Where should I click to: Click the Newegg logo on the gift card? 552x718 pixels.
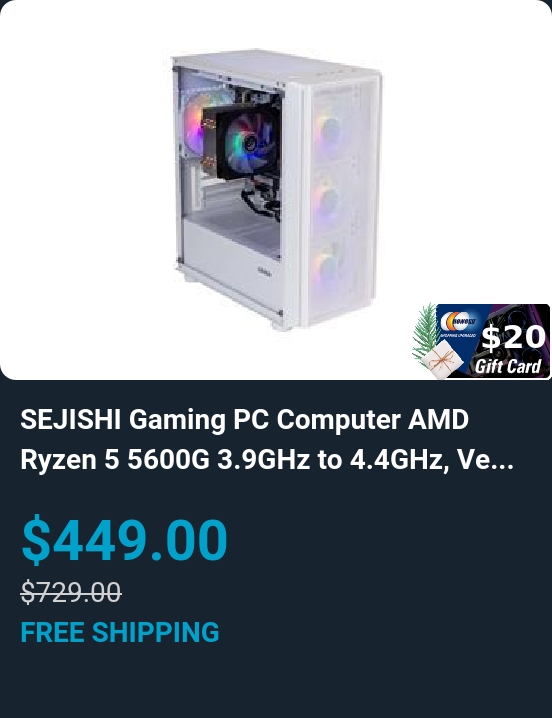[457, 321]
